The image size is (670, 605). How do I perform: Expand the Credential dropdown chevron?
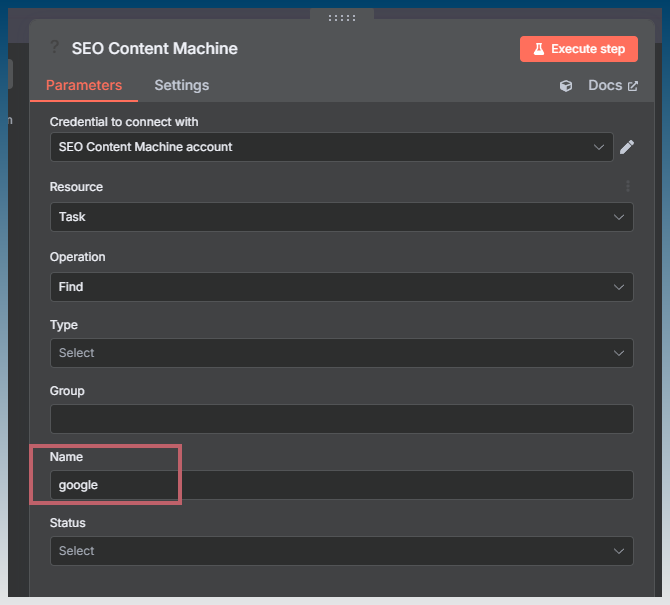pos(599,147)
